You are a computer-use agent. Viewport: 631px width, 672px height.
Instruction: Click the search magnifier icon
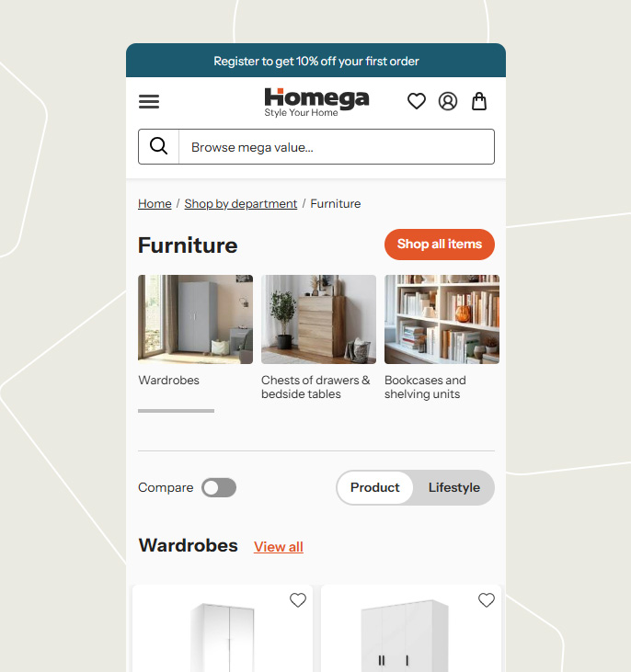pos(159,146)
